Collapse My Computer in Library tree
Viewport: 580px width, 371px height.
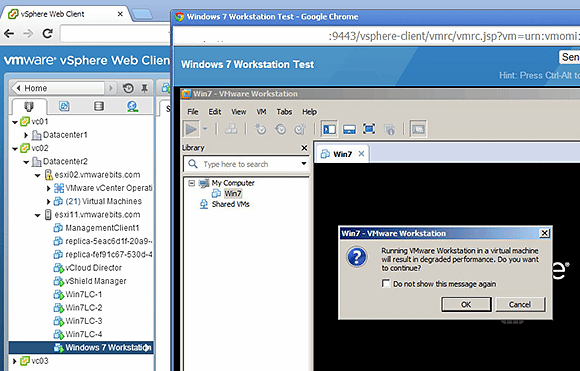191,183
